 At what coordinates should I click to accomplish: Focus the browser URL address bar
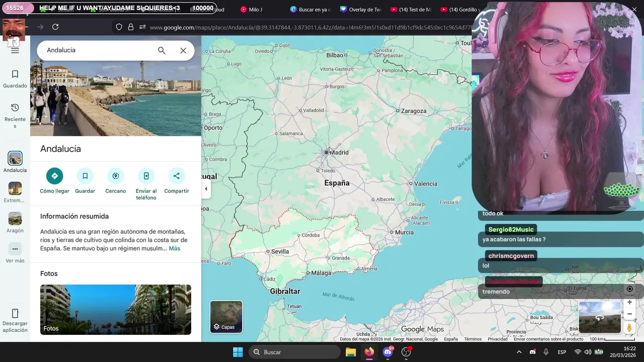tap(309, 27)
